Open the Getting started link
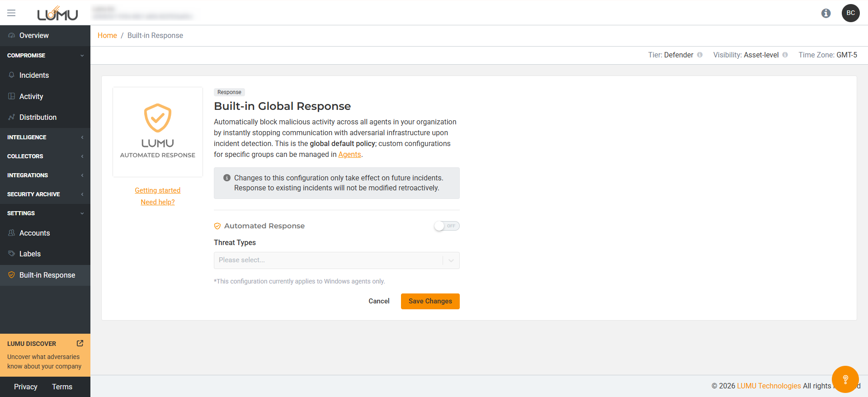 pyautogui.click(x=157, y=190)
